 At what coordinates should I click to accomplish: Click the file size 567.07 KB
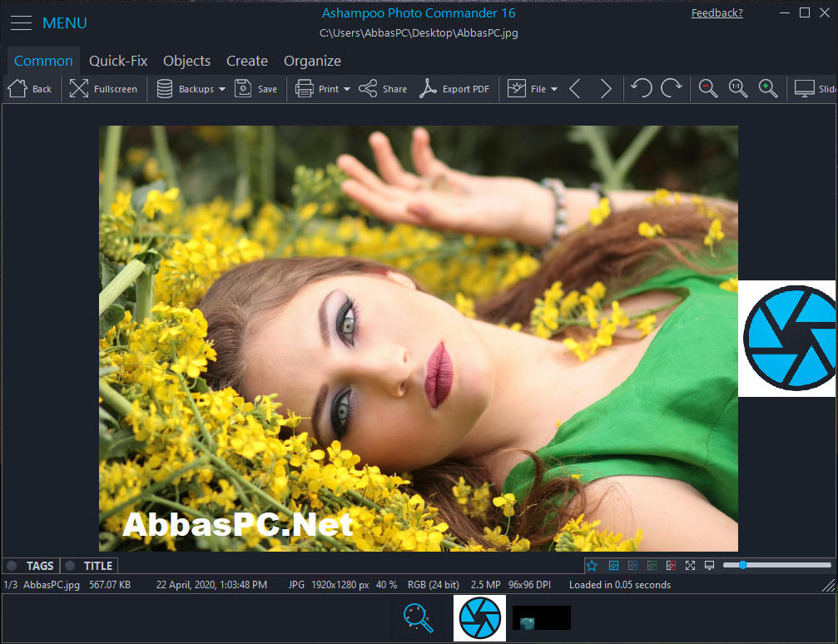(x=110, y=585)
